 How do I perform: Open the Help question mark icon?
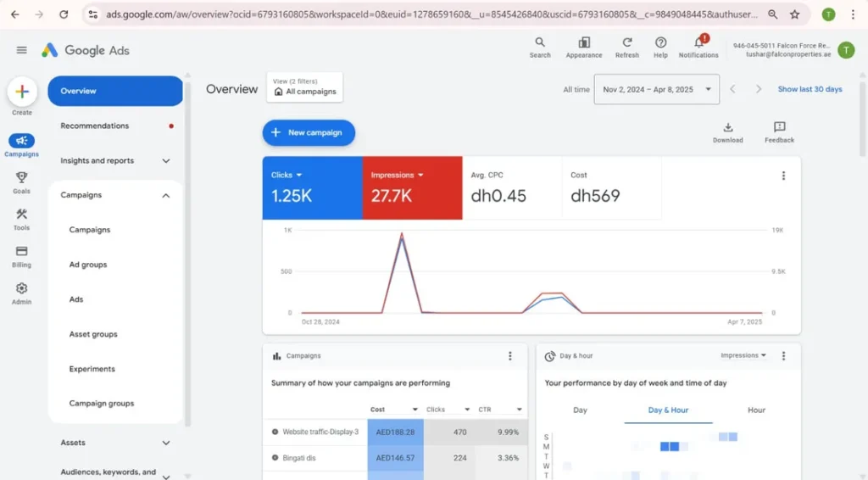click(x=660, y=42)
